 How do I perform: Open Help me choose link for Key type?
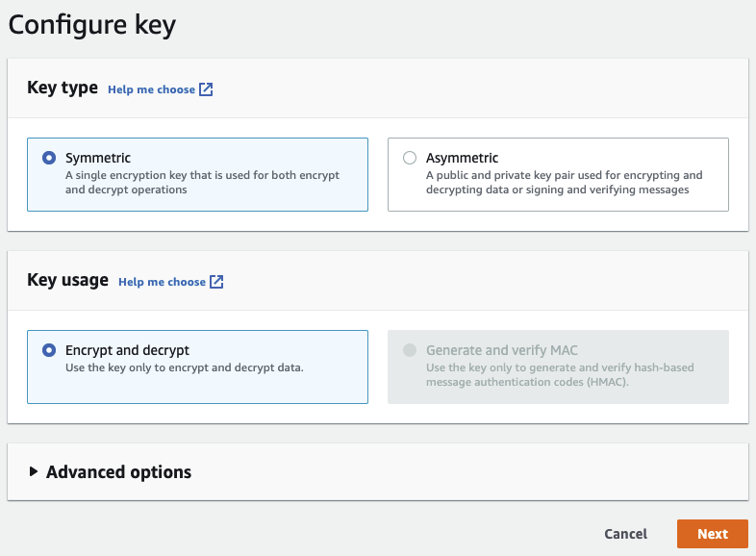click(151, 89)
